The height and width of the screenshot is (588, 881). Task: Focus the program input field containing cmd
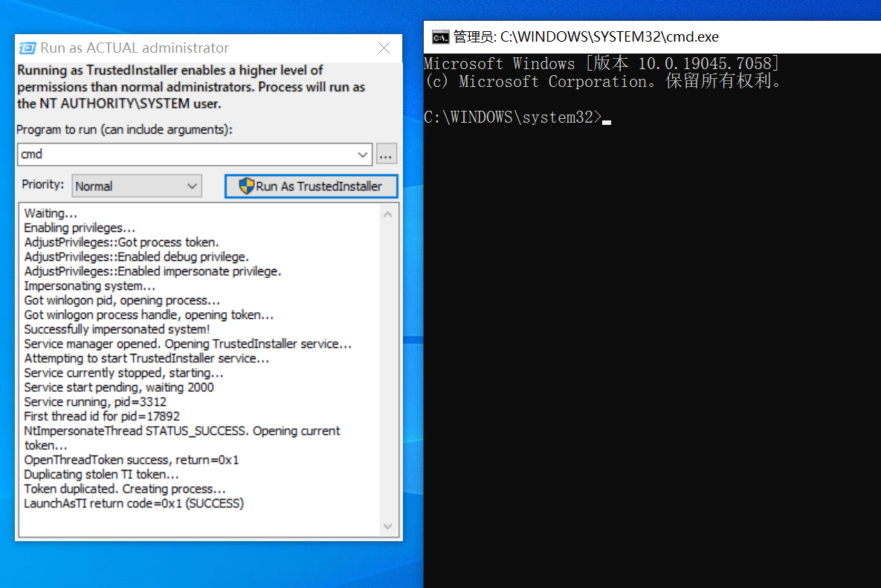[x=186, y=155]
